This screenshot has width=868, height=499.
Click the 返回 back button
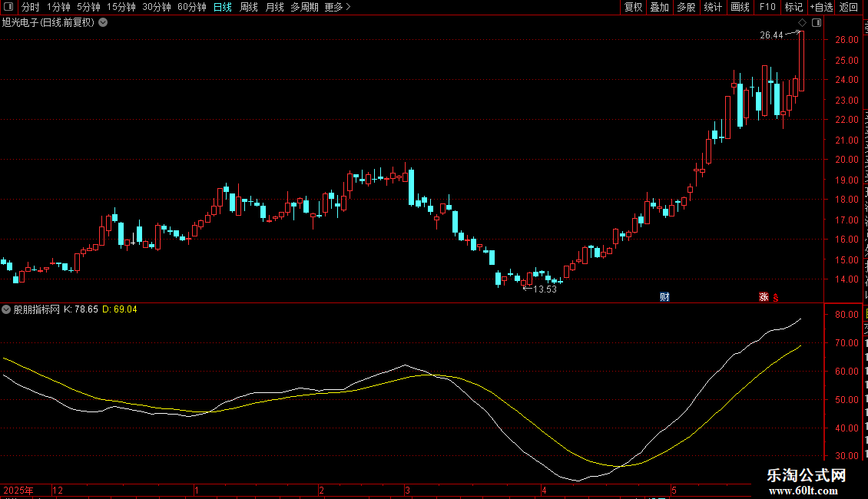tap(849, 7)
